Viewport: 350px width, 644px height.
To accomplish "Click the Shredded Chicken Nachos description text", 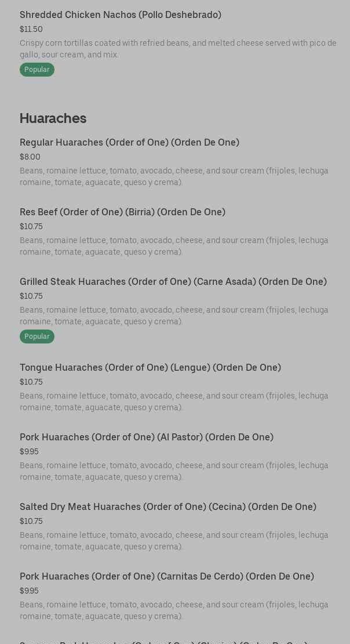I will point(178,49).
